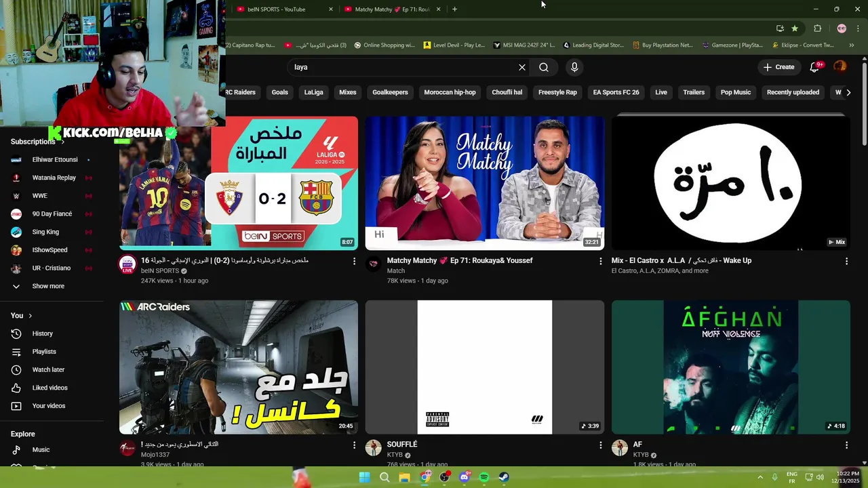Bookmark page with star icon
Screen dimensions: 868x488
pos(795,28)
